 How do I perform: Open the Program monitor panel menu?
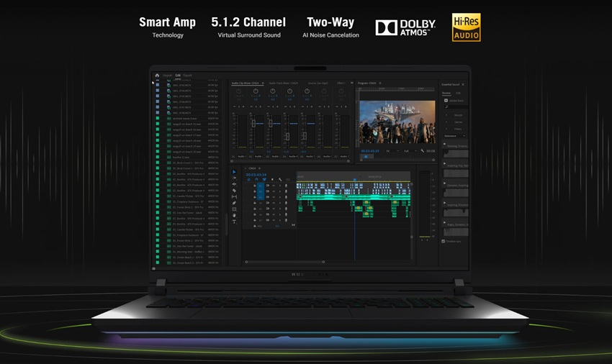(380, 83)
